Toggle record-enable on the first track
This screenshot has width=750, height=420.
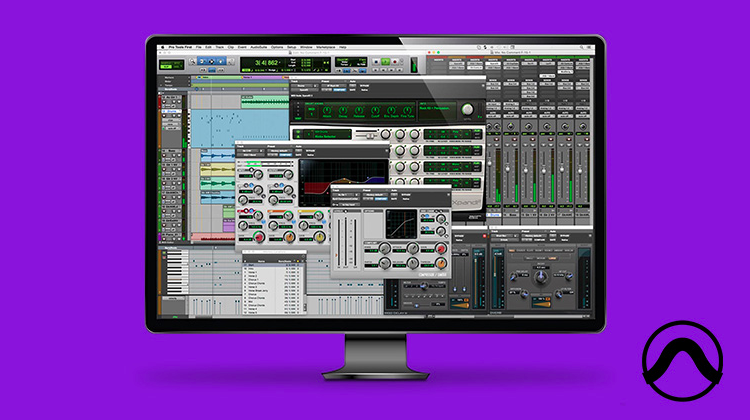[x=164, y=101]
